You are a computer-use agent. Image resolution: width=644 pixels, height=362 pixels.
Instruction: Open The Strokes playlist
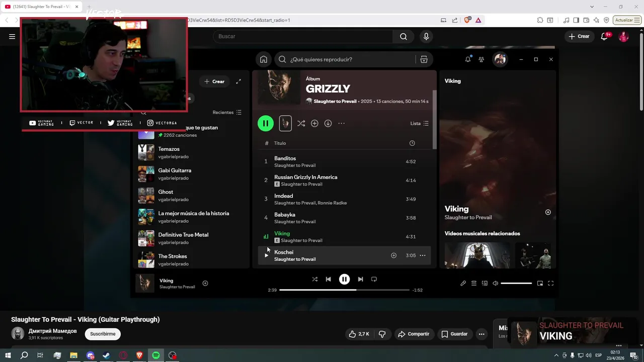pyautogui.click(x=192, y=259)
